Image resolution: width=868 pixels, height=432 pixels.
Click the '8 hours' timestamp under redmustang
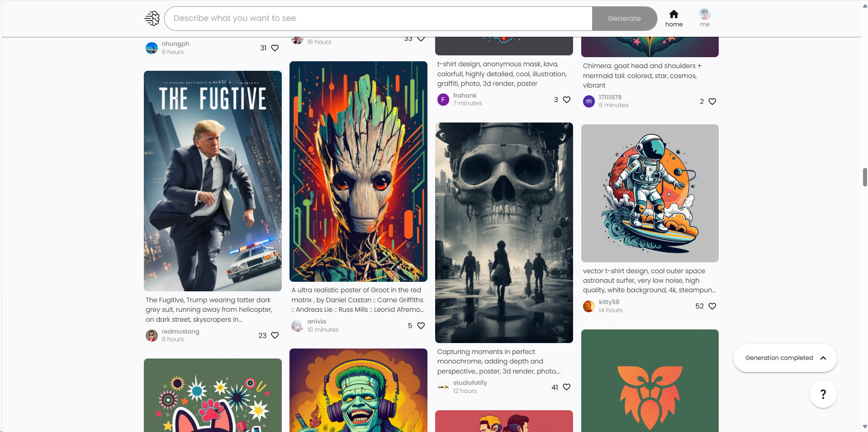[173, 339]
